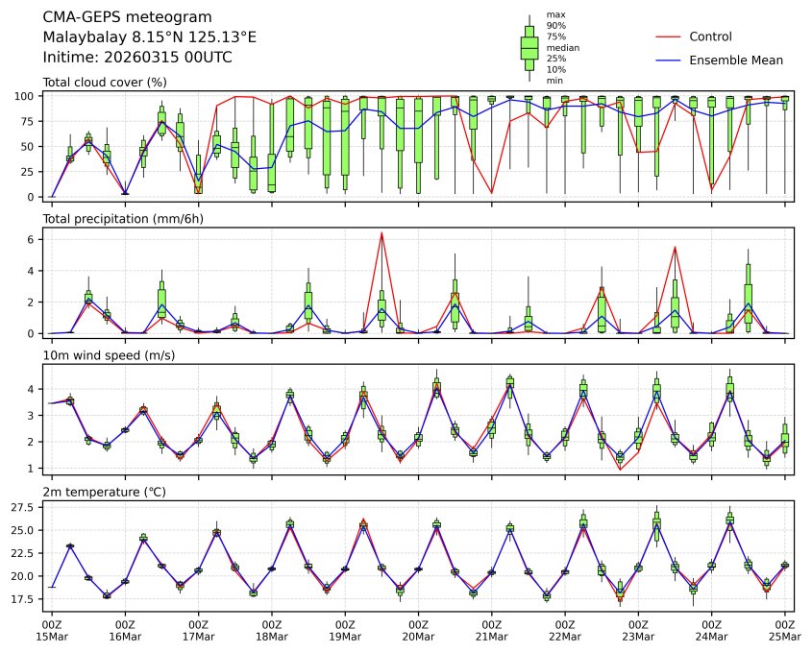Click the 00Z 15Mar time axis label
The height and width of the screenshot is (653, 812).
tap(52, 630)
